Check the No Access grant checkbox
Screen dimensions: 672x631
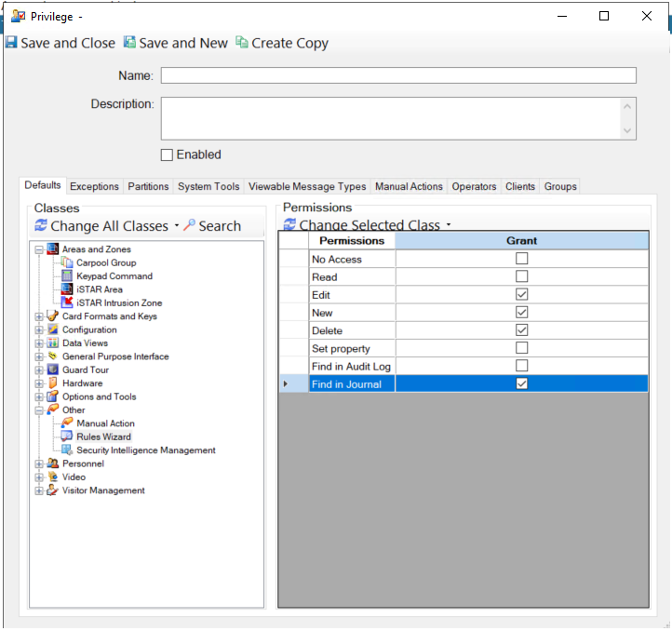(521, 259)
